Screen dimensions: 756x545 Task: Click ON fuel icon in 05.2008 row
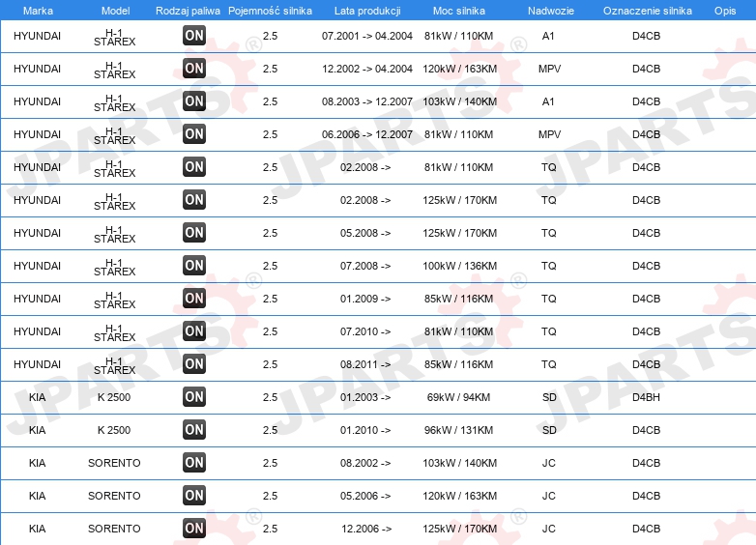[x=194, y=232]
